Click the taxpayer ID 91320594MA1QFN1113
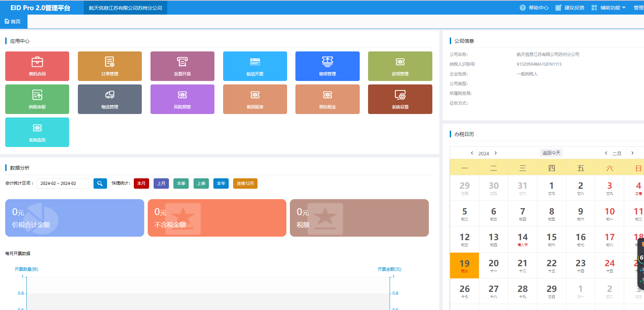 539,64
